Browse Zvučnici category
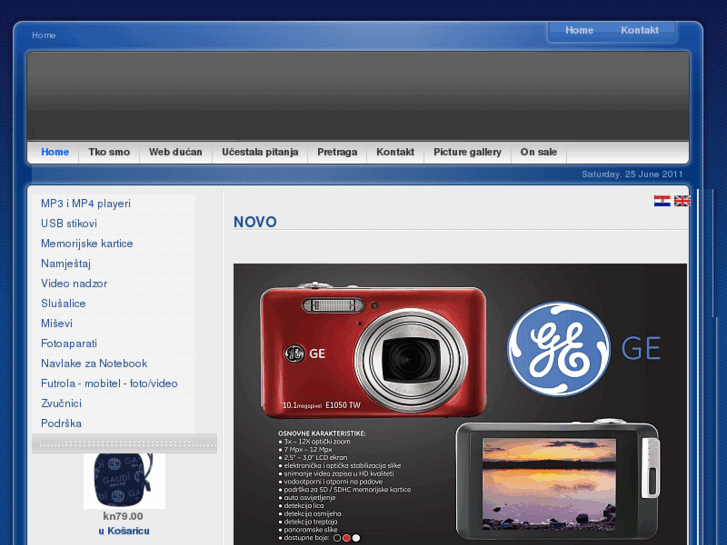Screen dimensions: 727x545 [x=61, y=403]
